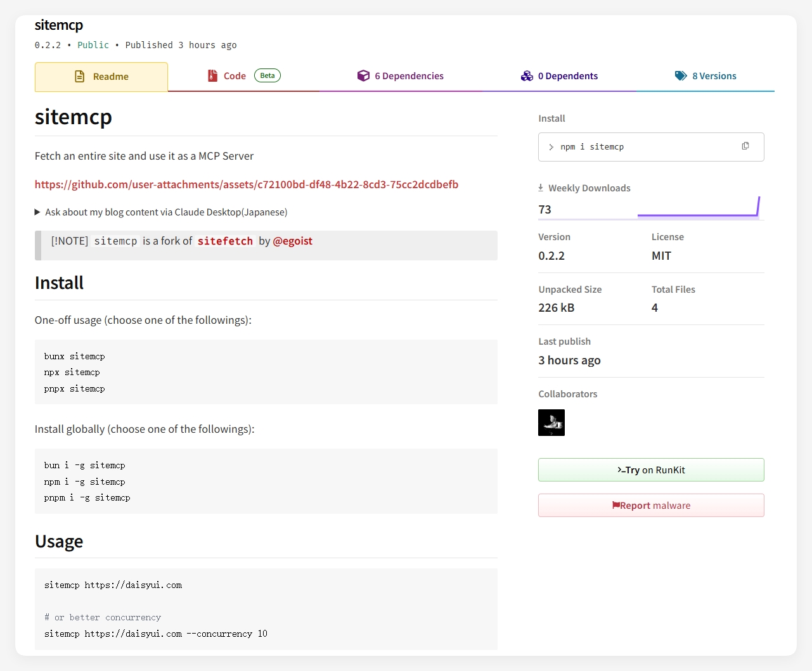Click 'sitemcp https://daisyui.com --concurrency 10' line
Image resolution: width=812 pixels, height=671 pixels.
(x=156, y=634)
